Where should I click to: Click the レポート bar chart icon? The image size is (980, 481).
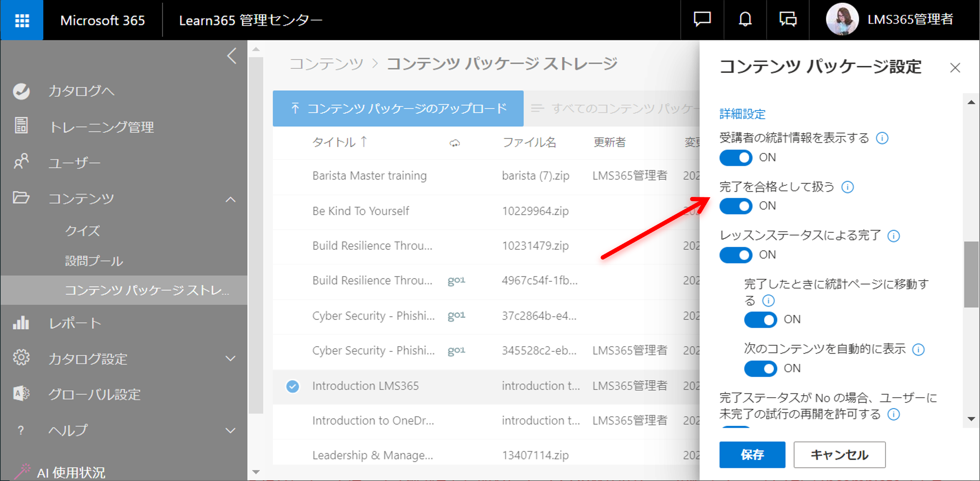point(21,322)
